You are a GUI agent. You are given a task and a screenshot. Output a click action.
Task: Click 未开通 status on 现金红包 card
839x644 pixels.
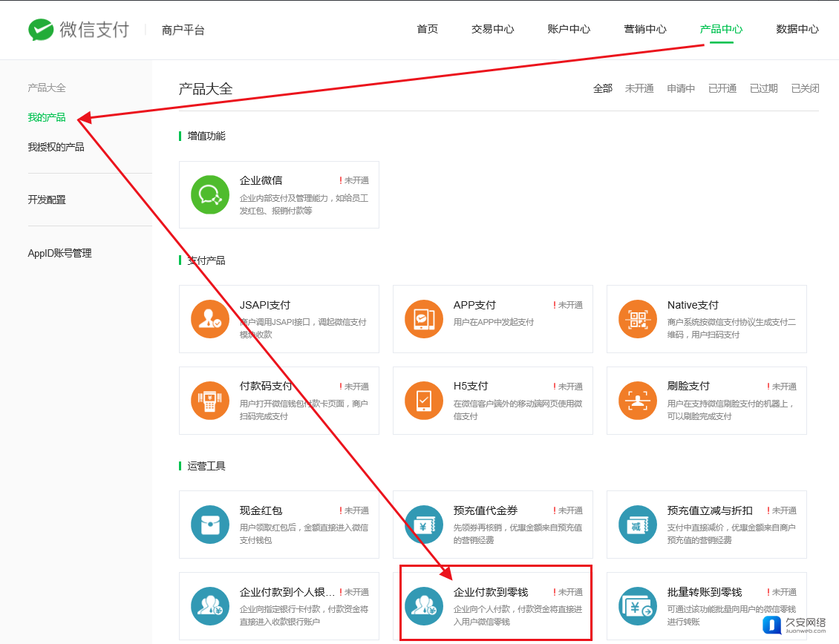[354, 510]
